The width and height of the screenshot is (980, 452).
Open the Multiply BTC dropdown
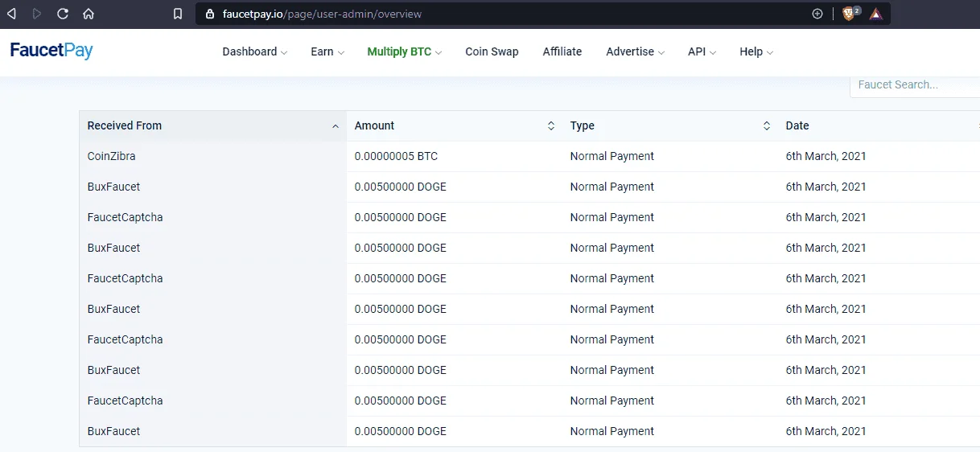coord(405,51)
